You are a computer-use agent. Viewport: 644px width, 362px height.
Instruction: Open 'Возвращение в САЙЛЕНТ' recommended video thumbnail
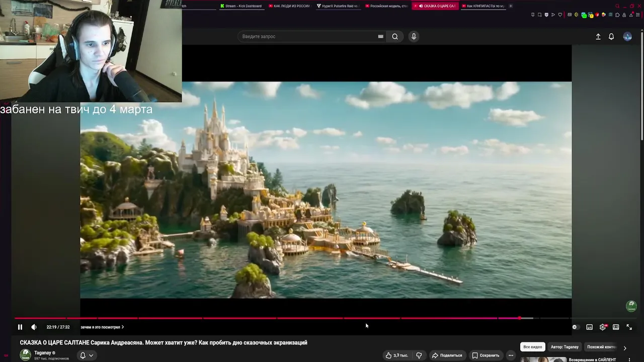543,359
